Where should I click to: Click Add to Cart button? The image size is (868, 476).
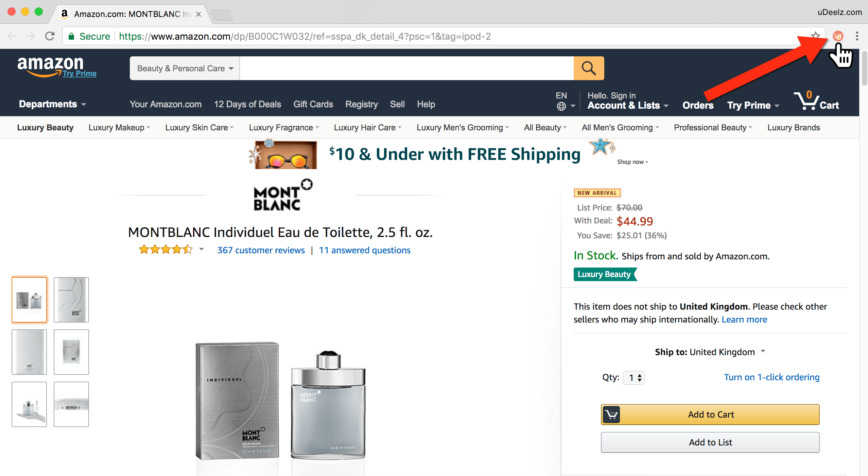[710, 415]
